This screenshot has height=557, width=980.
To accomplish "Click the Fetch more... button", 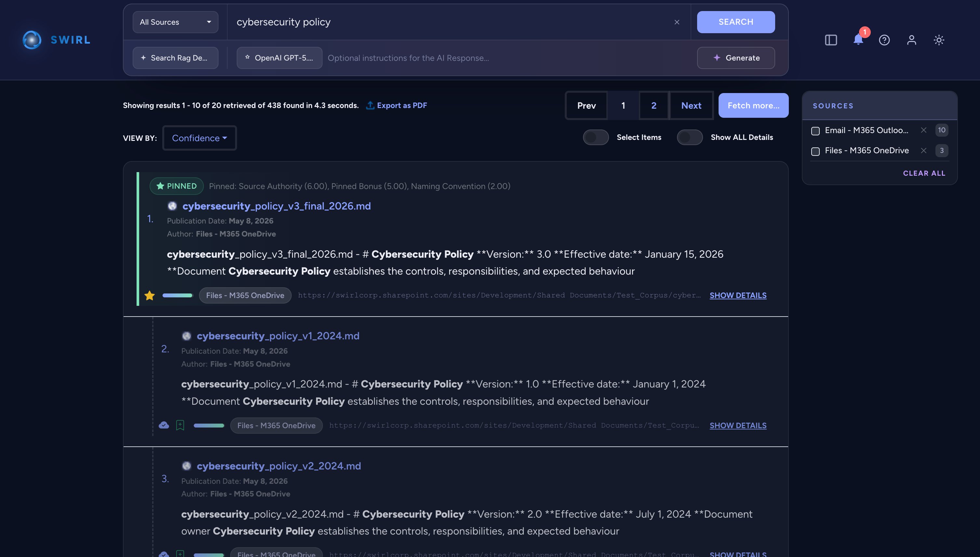I will click(x=753, y=106).
